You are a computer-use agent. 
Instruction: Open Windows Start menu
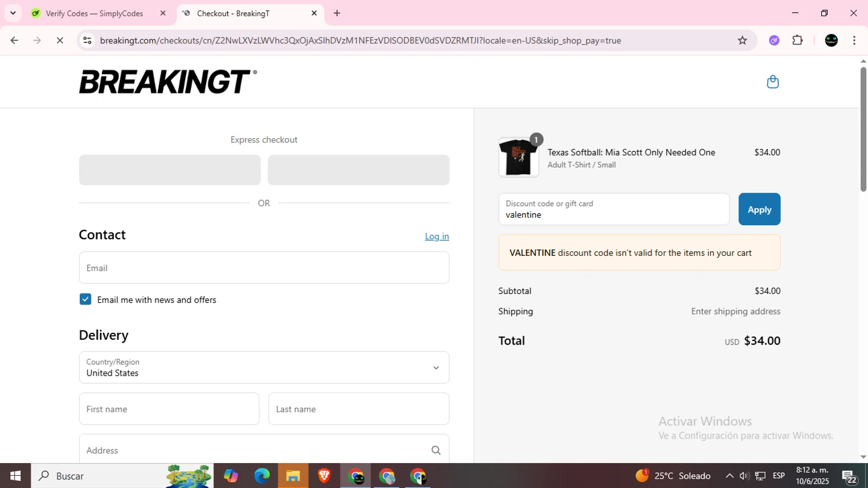coord(16,476)
